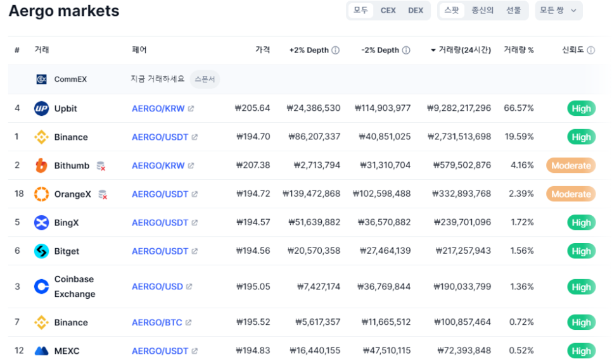Click external link icon beside Bitget AERGO/USDT
The image size is (612, 364).
coord(194,251)
